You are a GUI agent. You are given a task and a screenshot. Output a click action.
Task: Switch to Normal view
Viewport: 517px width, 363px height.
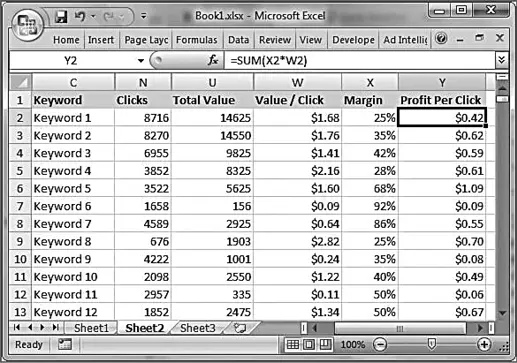coord(293,344)
